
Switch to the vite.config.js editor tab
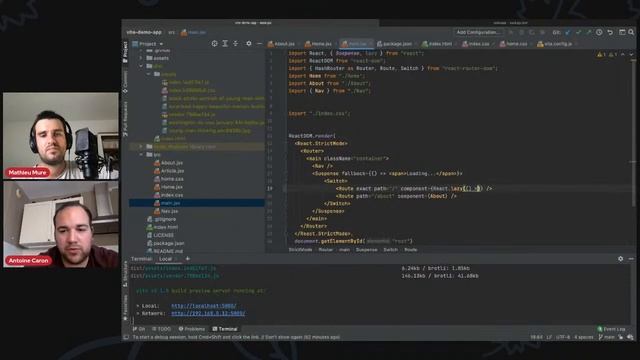tap(555, 44)
